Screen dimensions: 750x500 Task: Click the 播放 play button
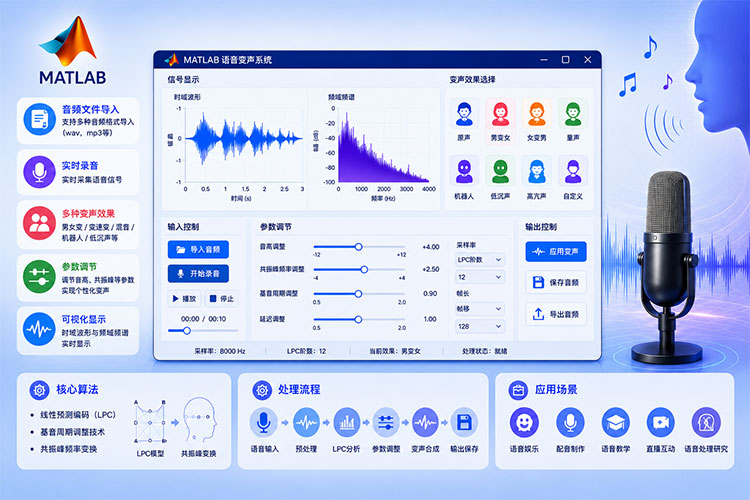click(x=184, y=299)
